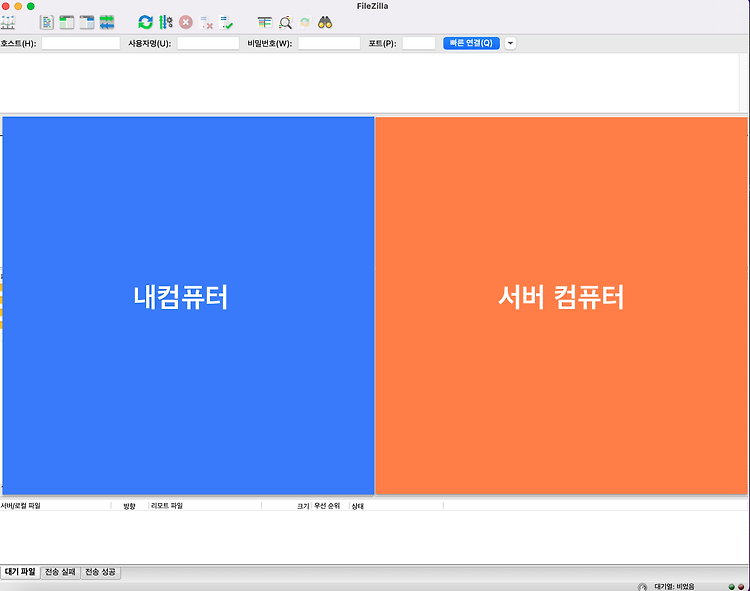This screenshot has height=591, width=750.
Task: Cancel the current operation (red X)
Action: coord(186,22)
